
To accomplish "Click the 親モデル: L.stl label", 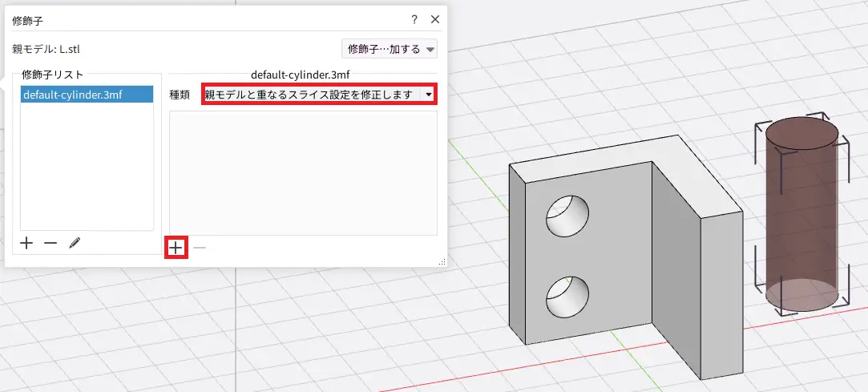I will pos(46,49).
